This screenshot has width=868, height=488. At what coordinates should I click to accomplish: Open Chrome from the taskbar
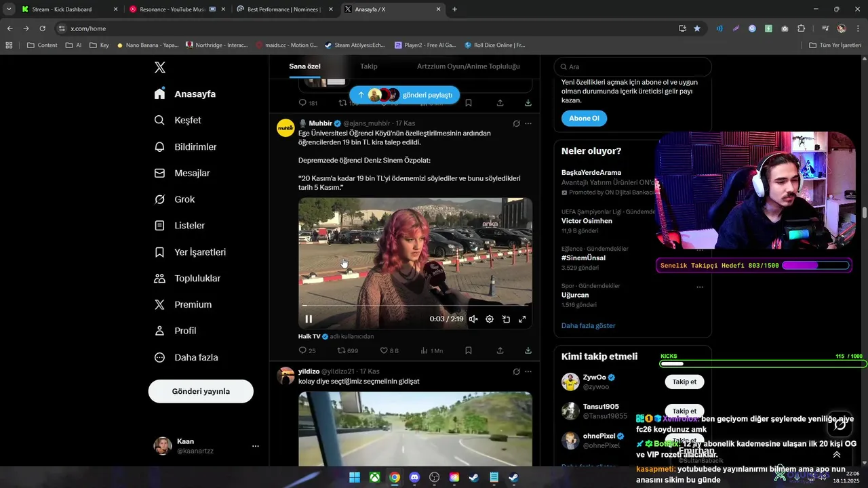click(x=395, y=477)
